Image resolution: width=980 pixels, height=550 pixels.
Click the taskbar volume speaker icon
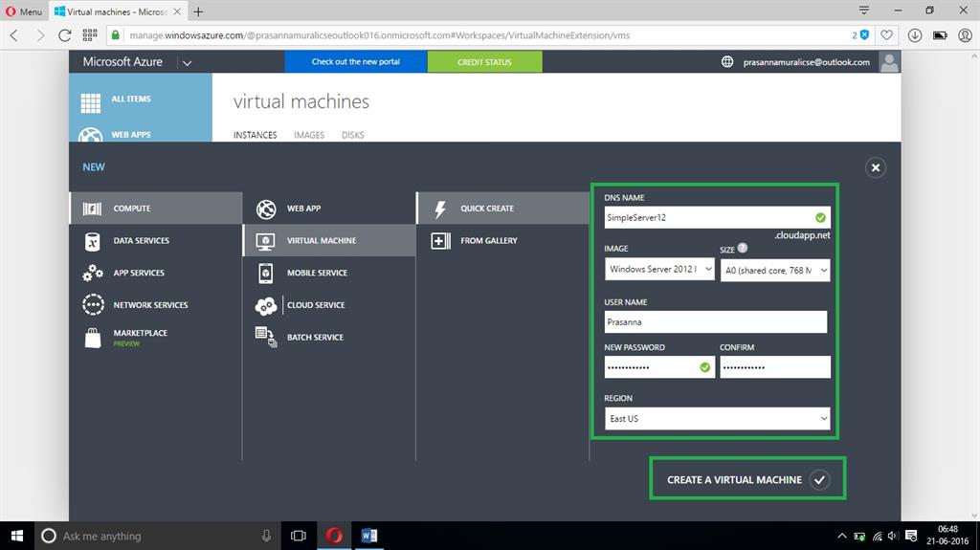click(894, 536)
